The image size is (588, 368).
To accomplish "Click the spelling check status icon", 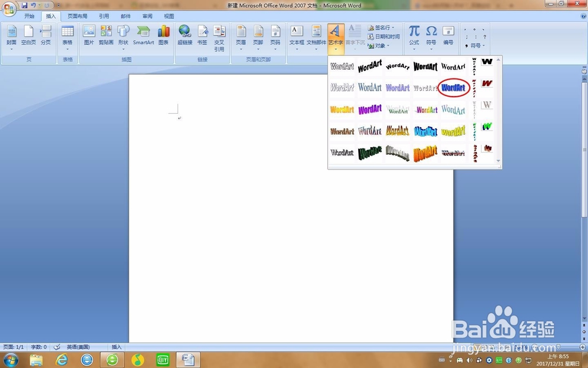I will (x=57, y=347).
